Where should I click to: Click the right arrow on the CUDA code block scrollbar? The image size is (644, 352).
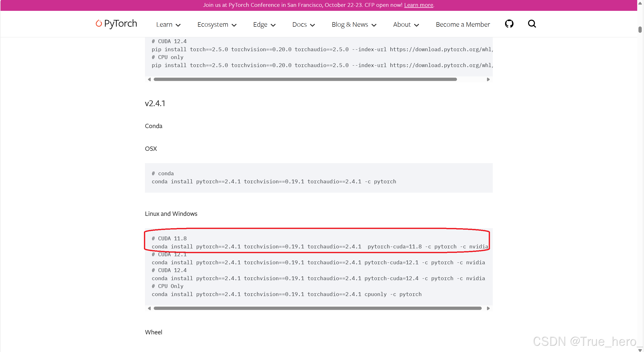[488, 308]
